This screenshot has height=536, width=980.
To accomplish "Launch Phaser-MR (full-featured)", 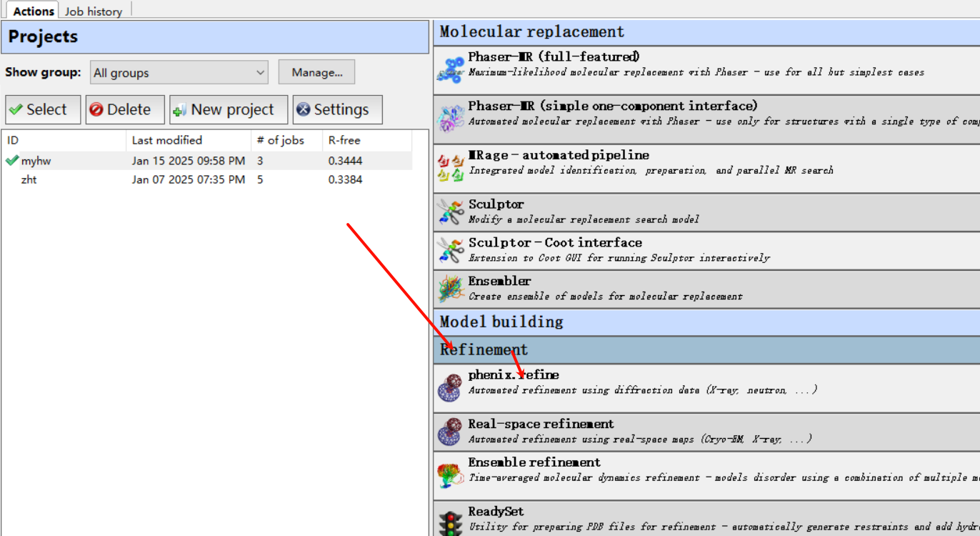I will tap(706, 69).
